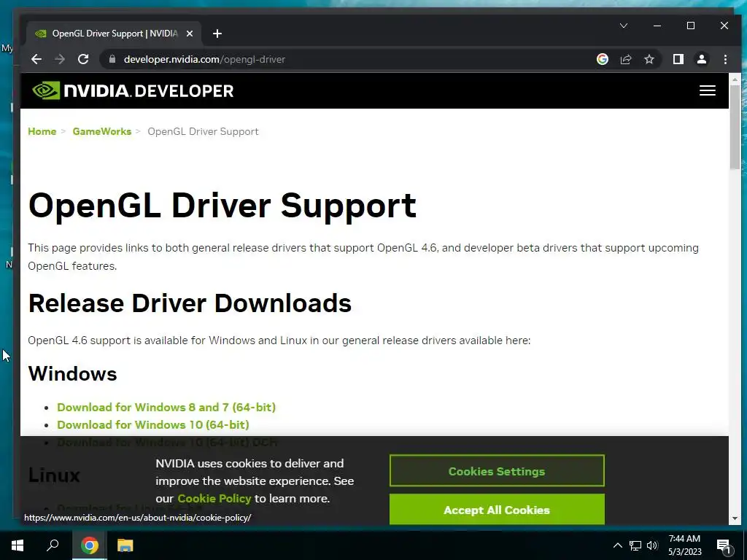Open a new tab with plus button
The width and height of the screenshot is (747, 560).
point(217,34)
